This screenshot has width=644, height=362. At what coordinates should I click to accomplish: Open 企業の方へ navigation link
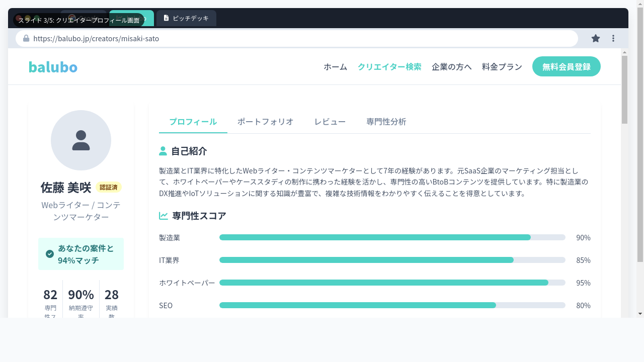tap(451, 66)
